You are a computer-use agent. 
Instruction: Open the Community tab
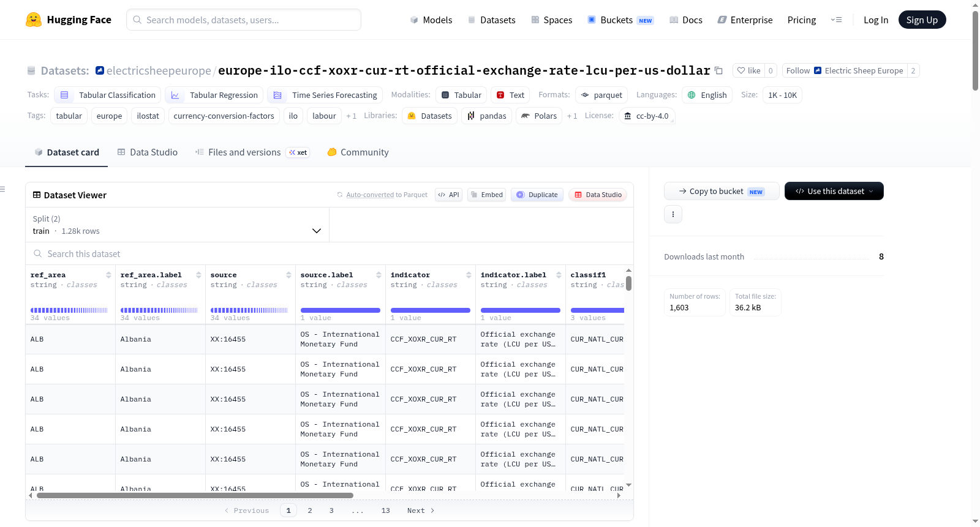(358, 152)
